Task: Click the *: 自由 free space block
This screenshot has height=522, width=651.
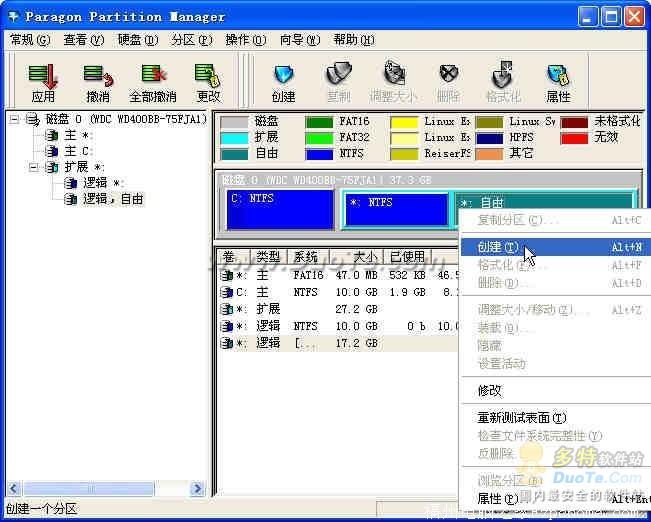Action: 544,201
